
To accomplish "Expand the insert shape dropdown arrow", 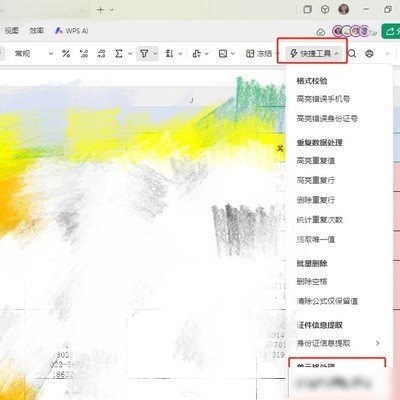I will click(207, 54).
